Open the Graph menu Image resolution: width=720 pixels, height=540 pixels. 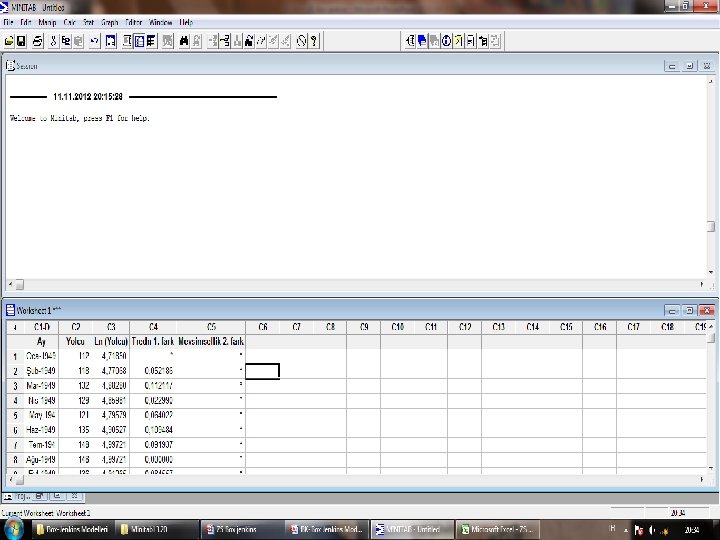110,22
